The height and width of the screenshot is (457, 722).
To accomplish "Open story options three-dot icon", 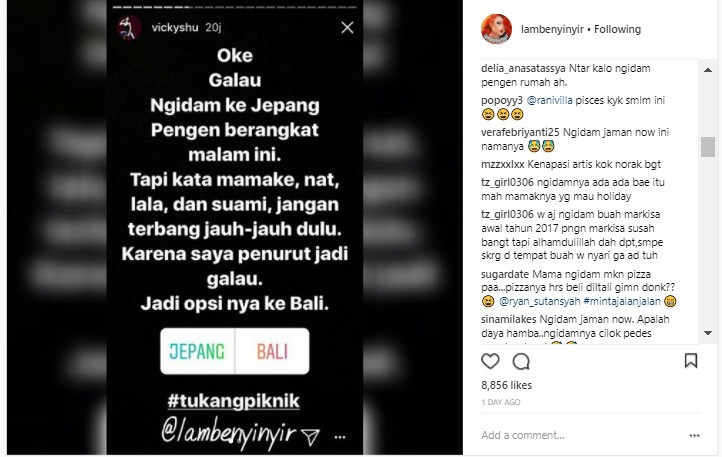I will pyautogui.click(x=340, y=437).
